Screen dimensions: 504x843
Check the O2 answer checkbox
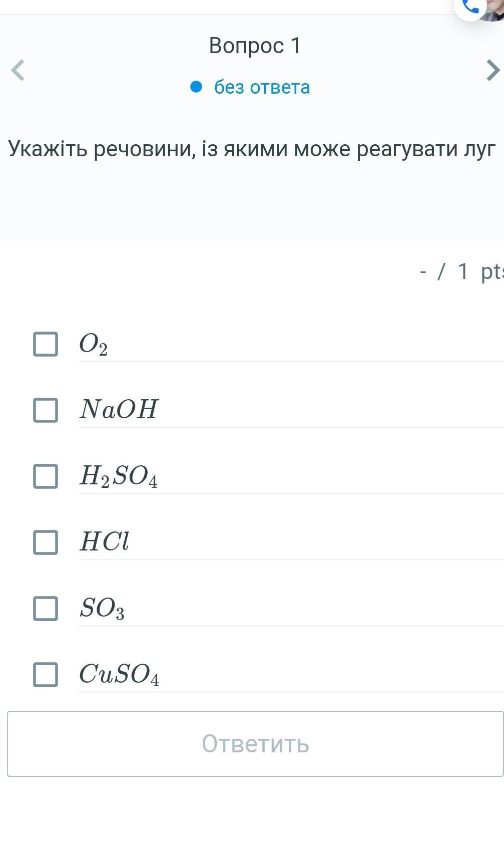click(x=46, y=344)
